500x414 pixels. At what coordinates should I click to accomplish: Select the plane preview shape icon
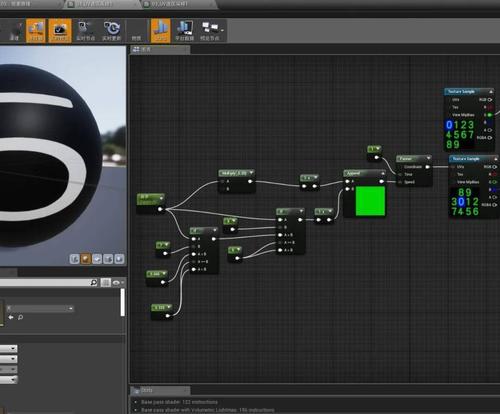tap(97, 259)
